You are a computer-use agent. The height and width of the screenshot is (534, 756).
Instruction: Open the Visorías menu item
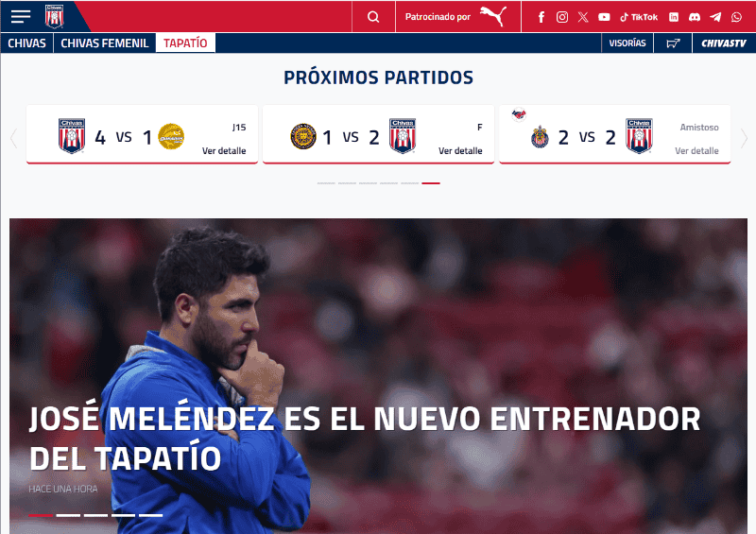(627, 43)
